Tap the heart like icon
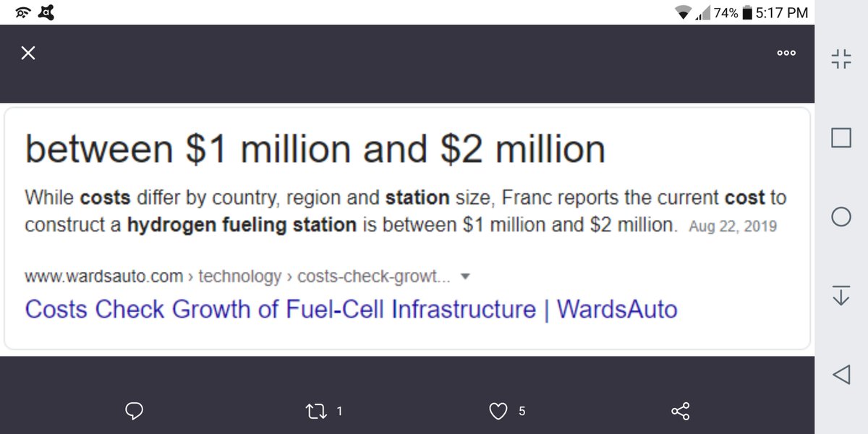The width and height of the screenshot is (868, 434). click(x=498, y=412)
